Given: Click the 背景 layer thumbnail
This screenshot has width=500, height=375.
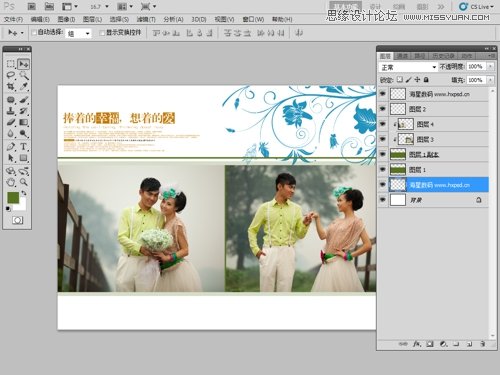Looking at the screenshot, I should pos(398,200).
